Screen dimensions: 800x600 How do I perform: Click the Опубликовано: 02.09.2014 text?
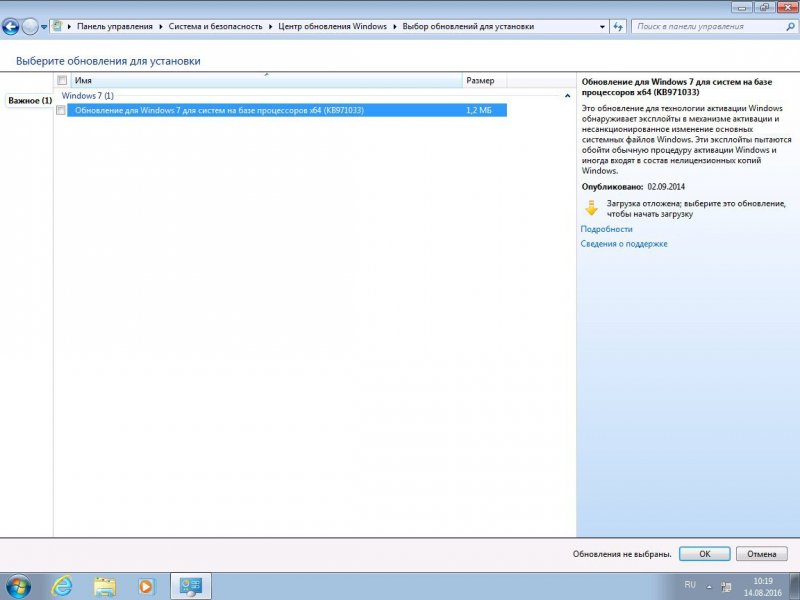(x=633, y=187)
